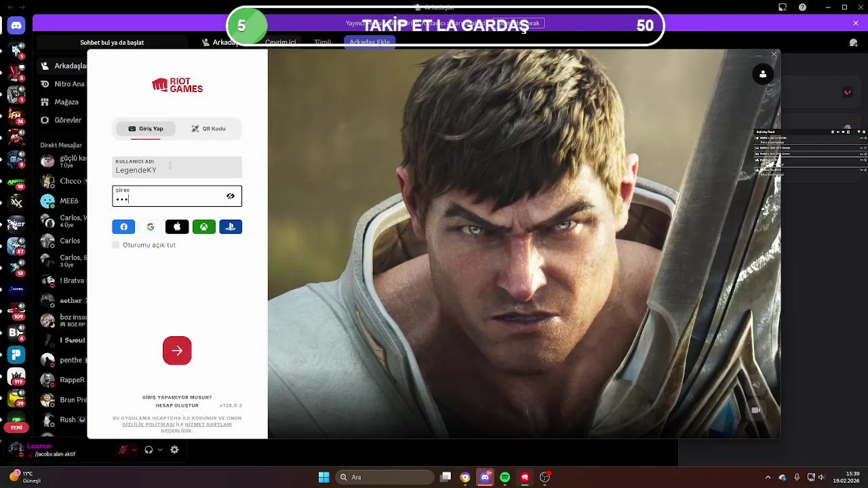The height and width of the screenshot is (488, 868).
Task: Click the Discord user avatar in the user panel
Action: point(15,449)
